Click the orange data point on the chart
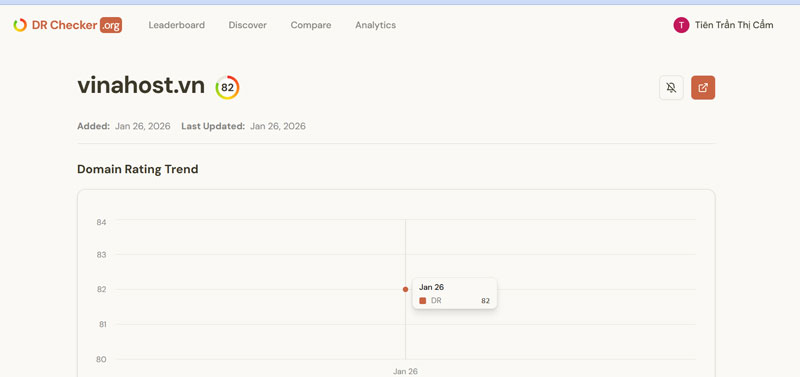This screenshot has width=800, height=377. click(406, 289)
